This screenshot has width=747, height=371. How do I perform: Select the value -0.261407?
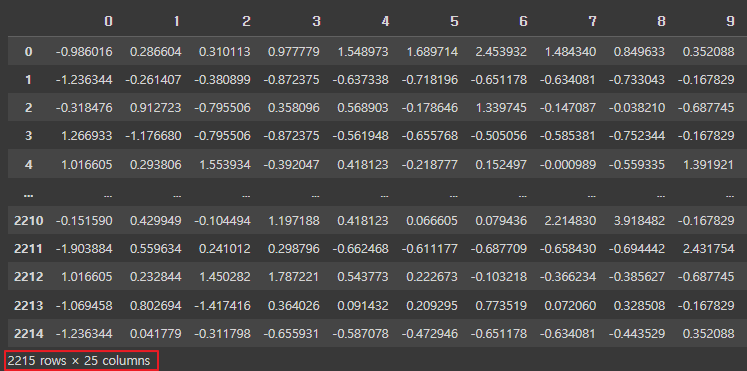(153, 80)
